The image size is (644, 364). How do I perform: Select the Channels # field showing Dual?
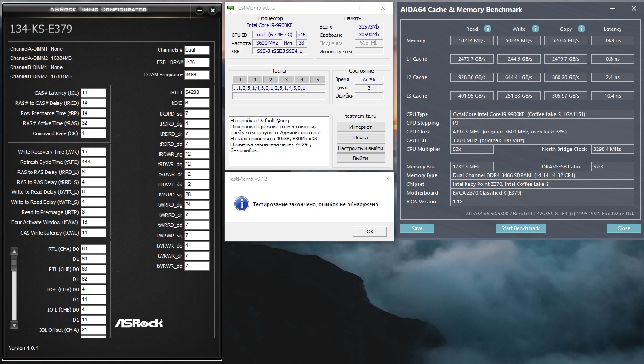coord(197,50)
